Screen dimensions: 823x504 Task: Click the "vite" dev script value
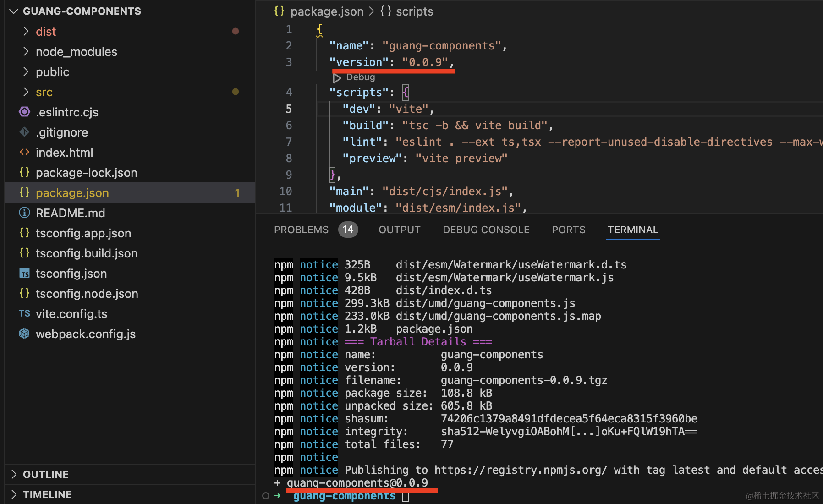click(408, 109)
